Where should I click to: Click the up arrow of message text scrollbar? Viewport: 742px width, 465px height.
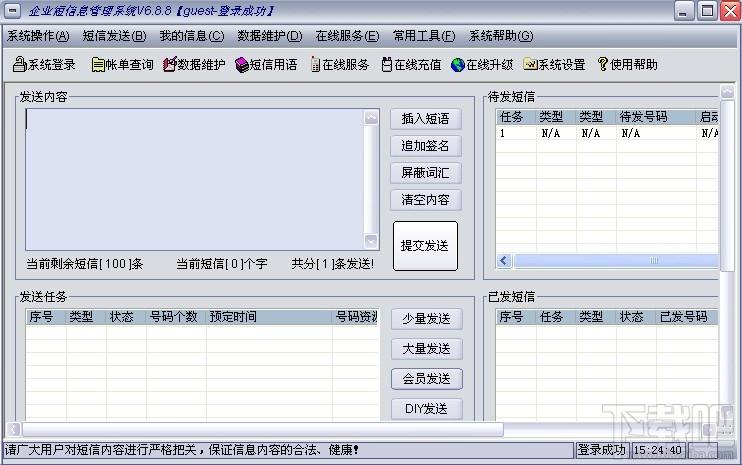[371, 117]
